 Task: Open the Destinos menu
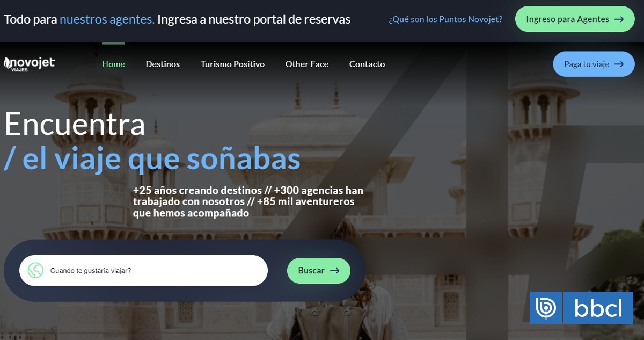pyautogui.click(x=163, y=64)
